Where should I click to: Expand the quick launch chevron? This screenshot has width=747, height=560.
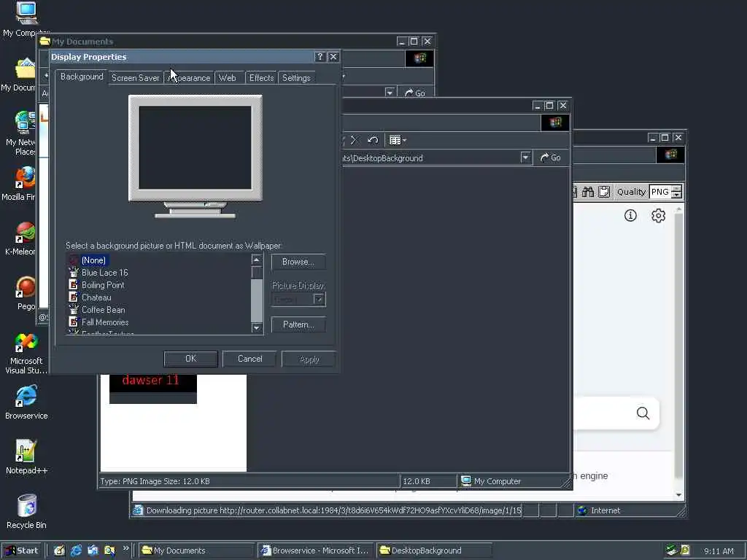(x=125, y=548)
